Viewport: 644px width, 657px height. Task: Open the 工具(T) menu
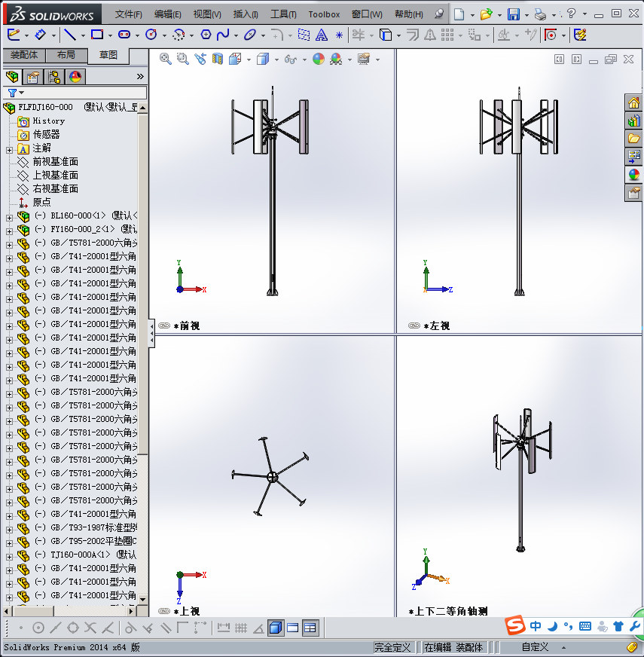pyautogui.click(x=283, y=14)
